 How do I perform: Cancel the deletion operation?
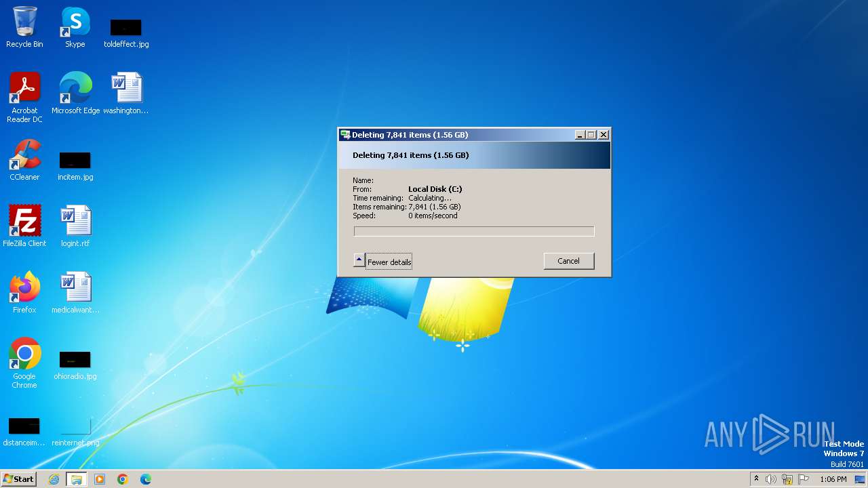point(568,261)
